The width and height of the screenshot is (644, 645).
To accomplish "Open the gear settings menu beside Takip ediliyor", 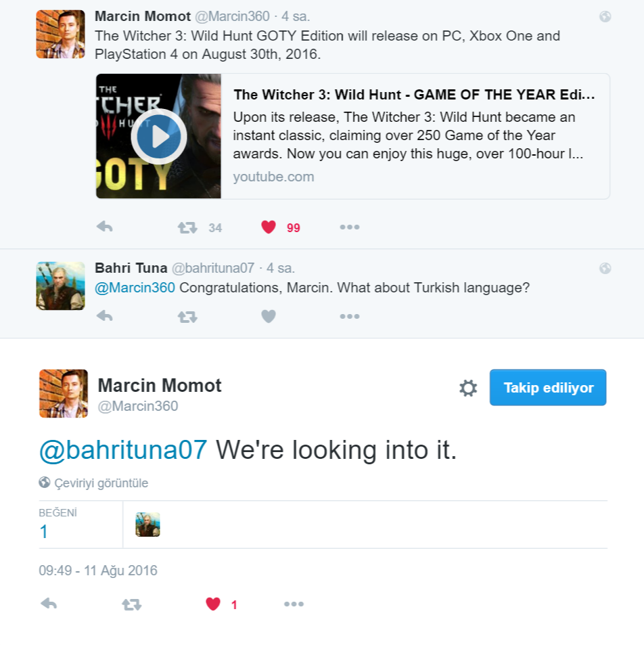I will click(468, 388).
